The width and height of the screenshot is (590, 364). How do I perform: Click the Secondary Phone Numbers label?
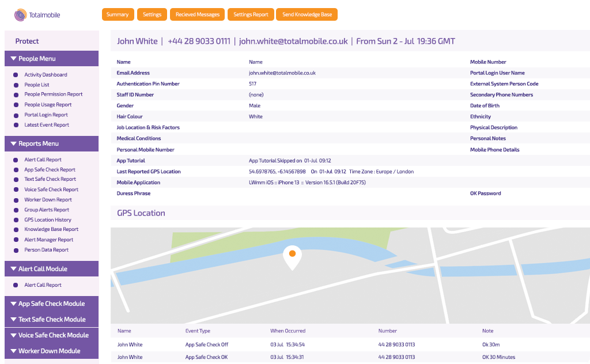point(502,95)
